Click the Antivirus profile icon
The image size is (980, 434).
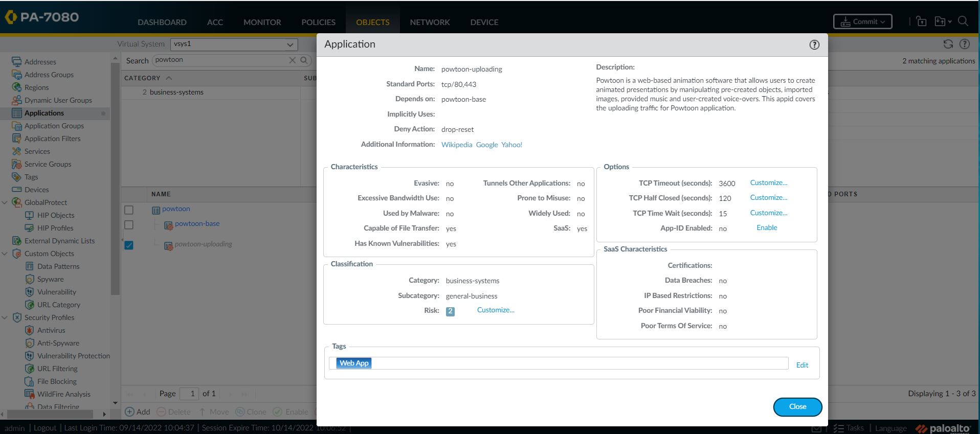tap(30, 330)
